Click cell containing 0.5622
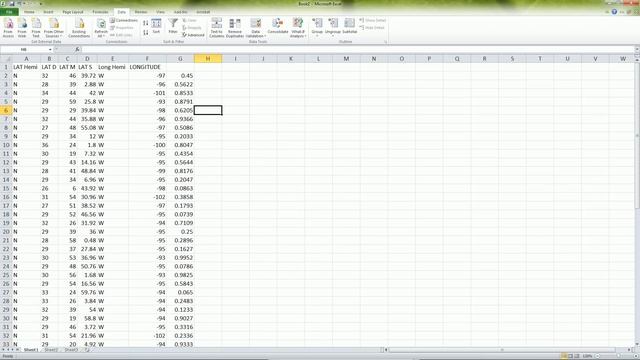640x360 pixels. click(x=180, y=84)
